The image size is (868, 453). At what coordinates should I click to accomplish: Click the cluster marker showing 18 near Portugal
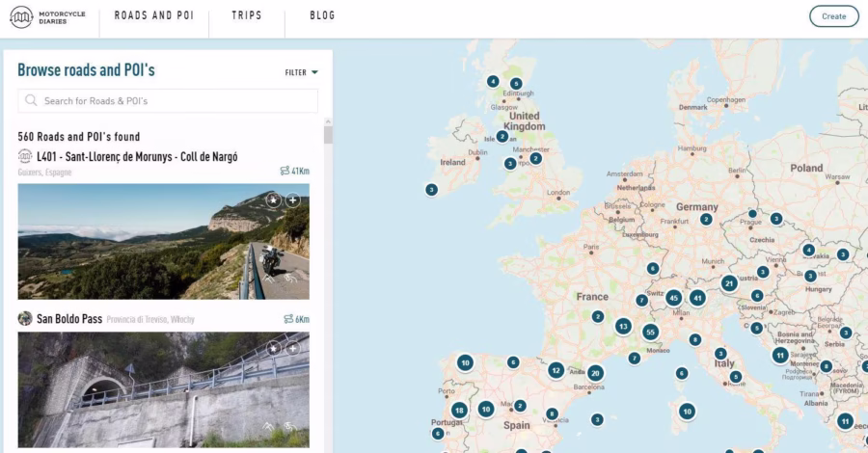[459, 410]
